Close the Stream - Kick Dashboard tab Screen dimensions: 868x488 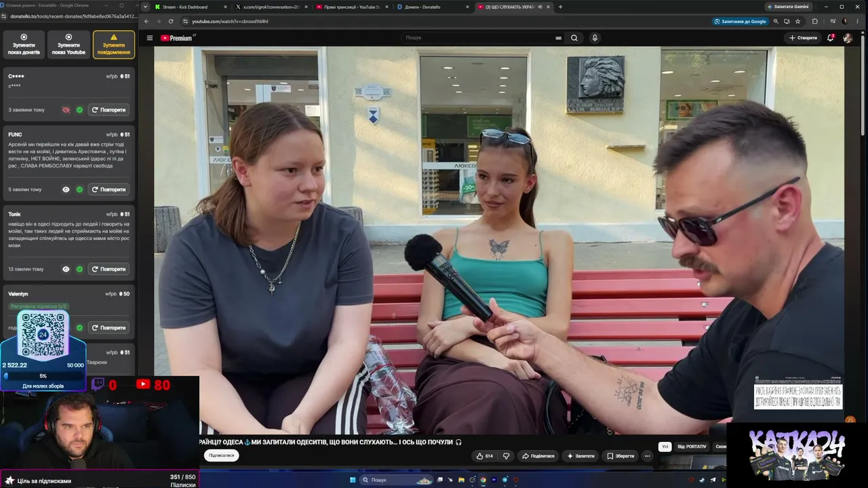[x=225, y=7]
